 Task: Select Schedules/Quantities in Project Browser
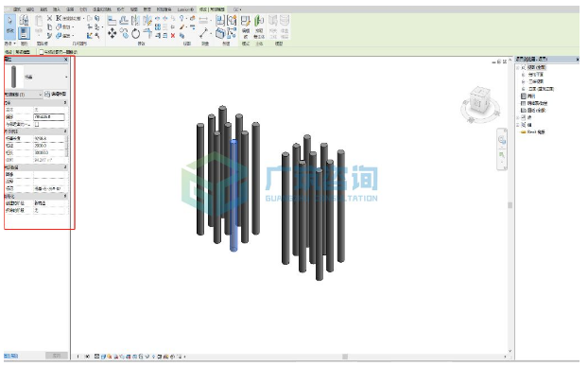click(534, 103)
